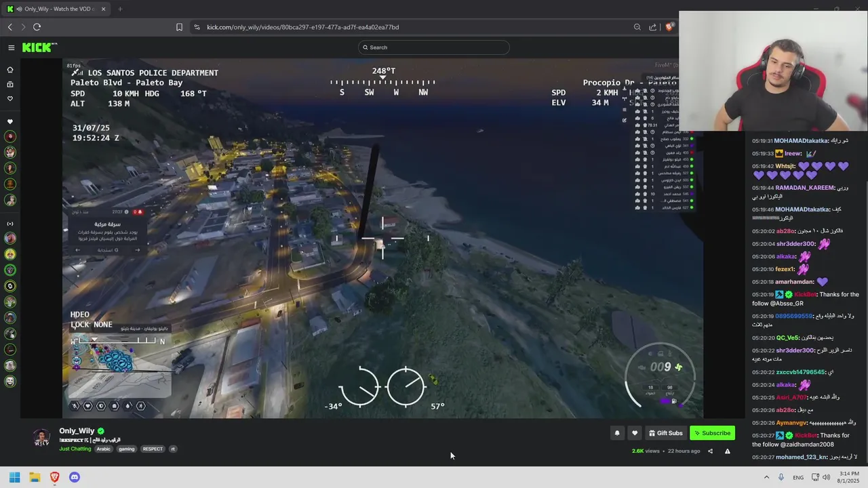Click the browser Back arrow
The image size is (868, 488).
coord(10,27)
